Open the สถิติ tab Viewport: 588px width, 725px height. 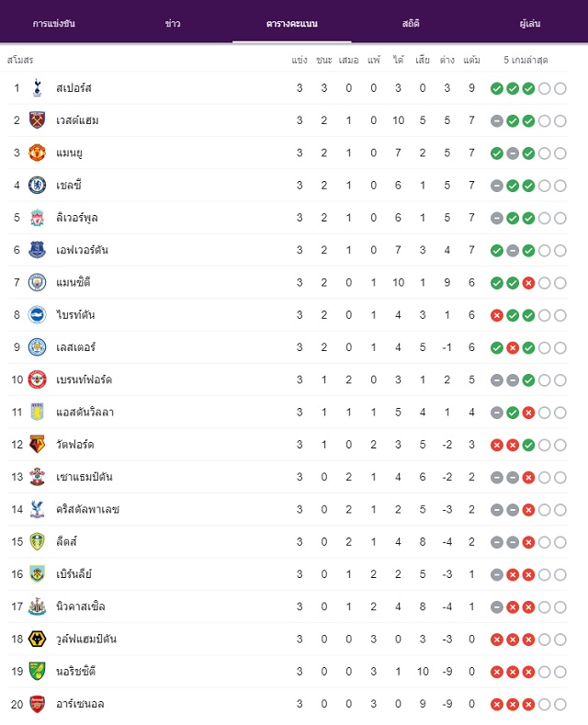pyautogui.click(x=411, y=23)
